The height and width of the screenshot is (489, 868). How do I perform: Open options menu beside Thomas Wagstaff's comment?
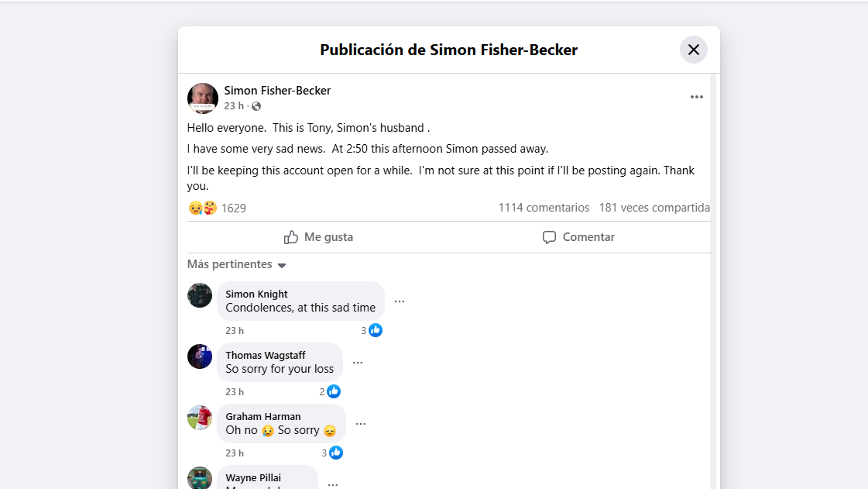(x=358, y=363)
